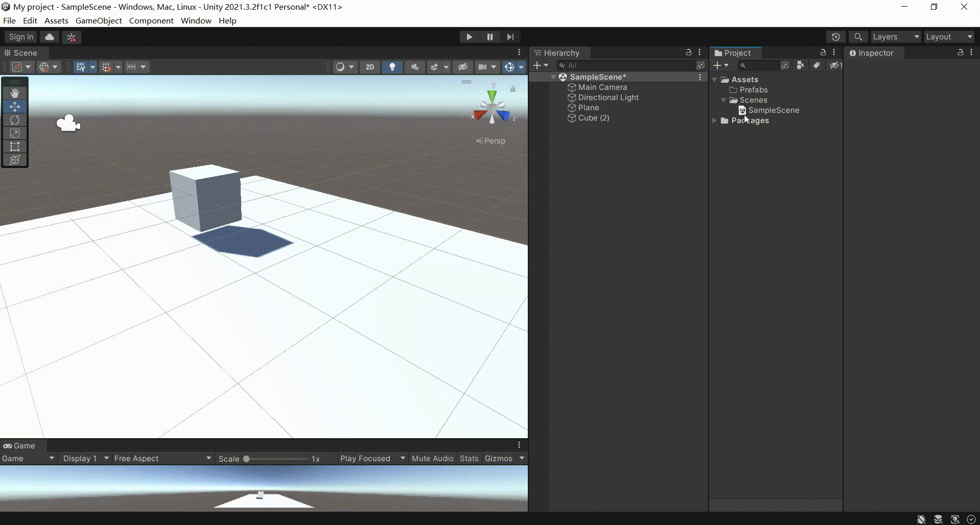Image resolution: width=980 pixels, height=525 pixels.
Task: Toggle the Hierarchy panel lock
Action: click(x=688, y=53)
